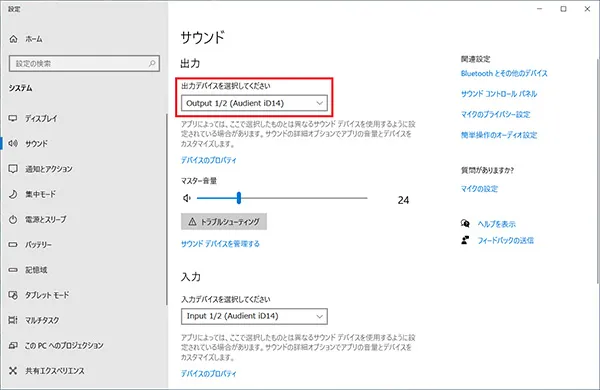Open マイクの設定 link
This screenshot has width=600, height=390.
pyautogui.click(x=479, y=189)
